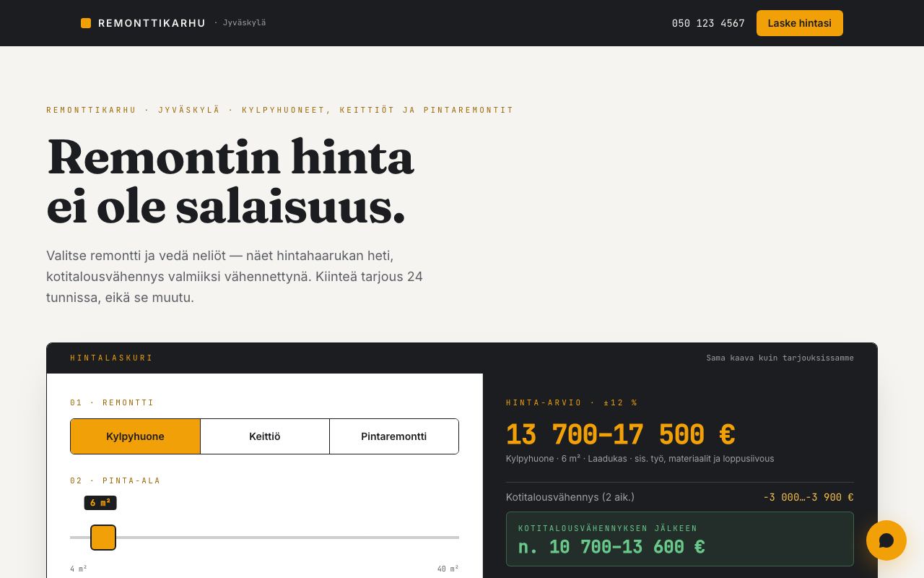Click the orange Remonttikarhu logo square
Viewport: 924px width, 578px height.
[86, 23]
